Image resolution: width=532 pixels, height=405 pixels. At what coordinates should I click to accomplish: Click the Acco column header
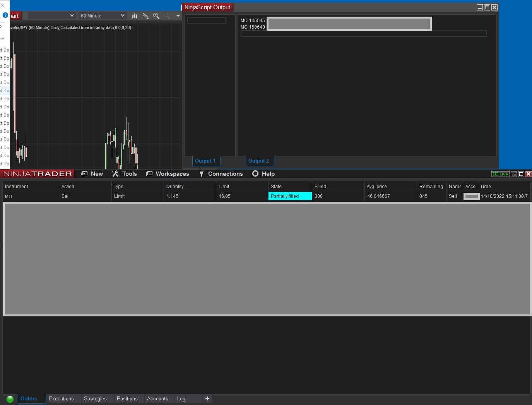pyautogui.click(x=470, y=187)
